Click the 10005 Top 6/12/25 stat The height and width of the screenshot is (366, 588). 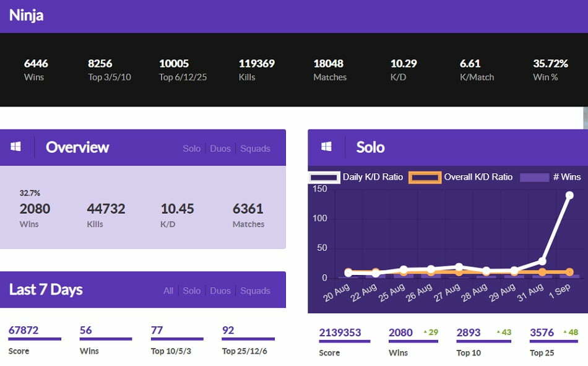click(183, 70)
